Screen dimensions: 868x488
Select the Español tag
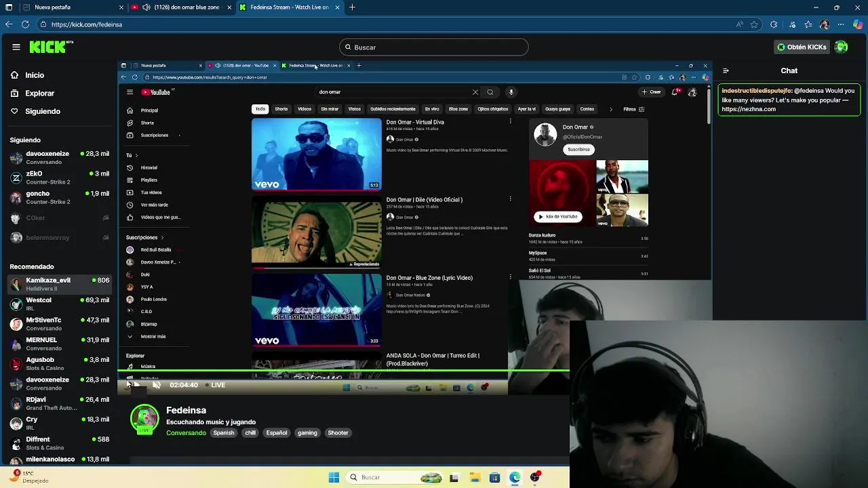277,432
